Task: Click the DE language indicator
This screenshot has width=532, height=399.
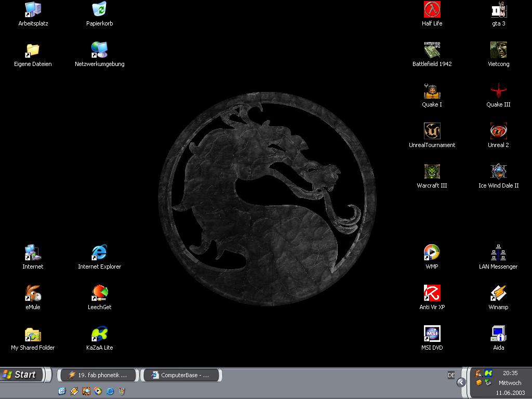Action: click(451, 375)
